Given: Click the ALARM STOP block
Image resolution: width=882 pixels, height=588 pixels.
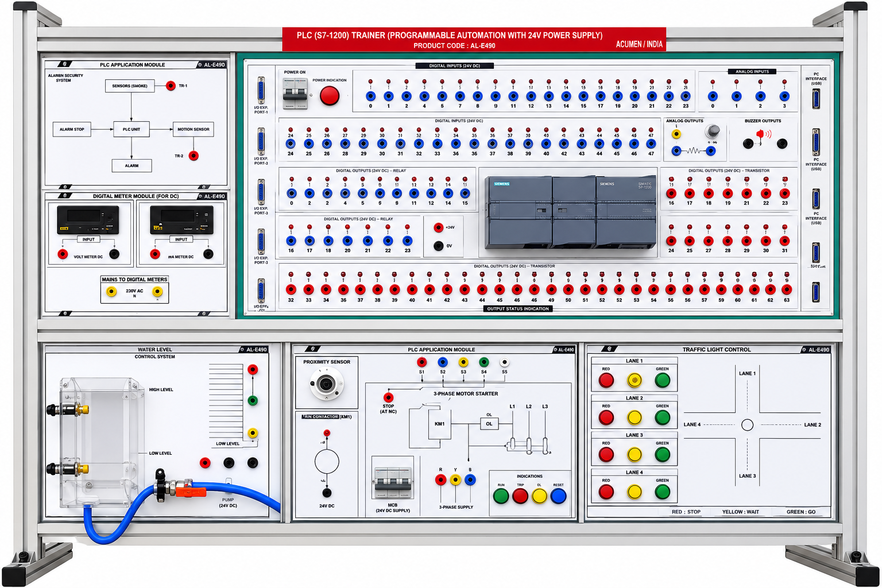Looking at the screenshot, I should (x=72, y=129).
